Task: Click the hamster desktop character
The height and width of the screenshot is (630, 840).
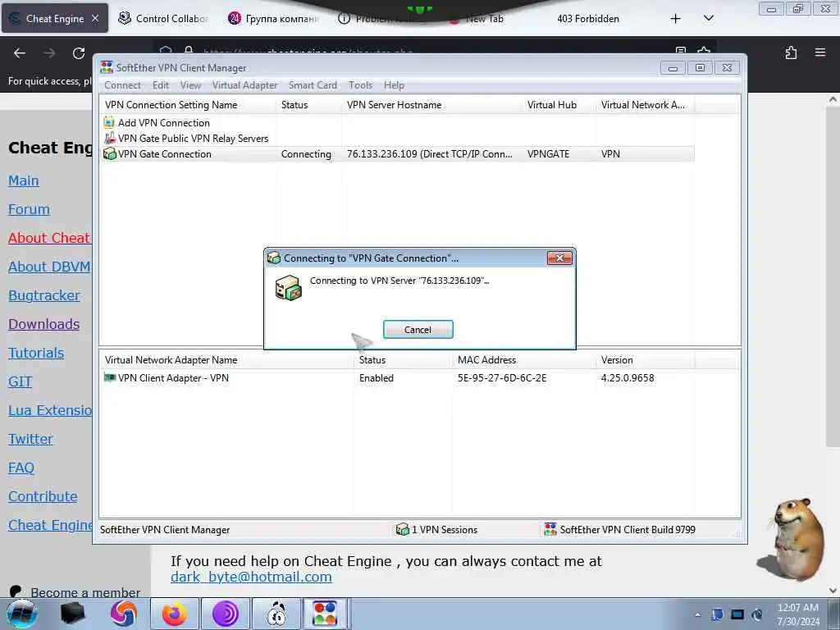Action: point(792,540)
